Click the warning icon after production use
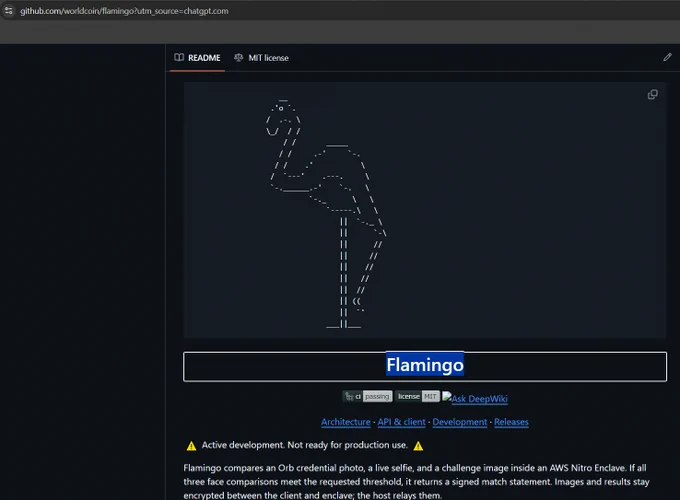The width and height of the screenshot is (680, 500). (418, 446)
